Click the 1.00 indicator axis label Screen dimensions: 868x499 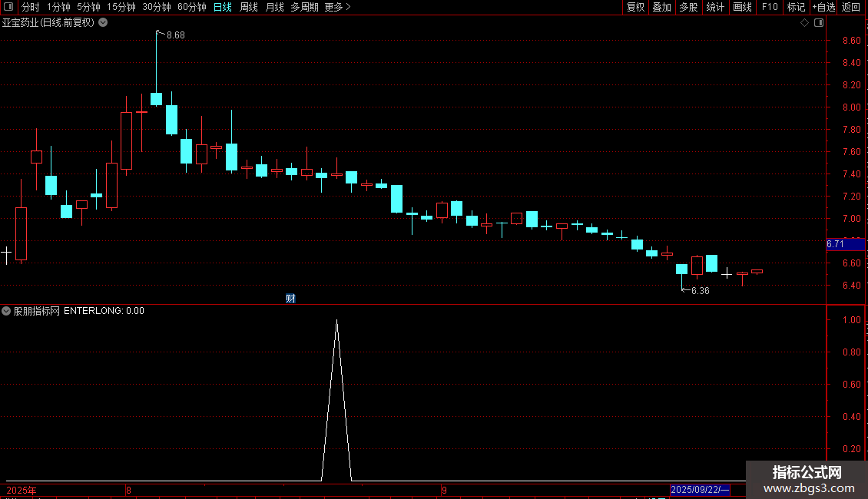click(x=851, y=320)
